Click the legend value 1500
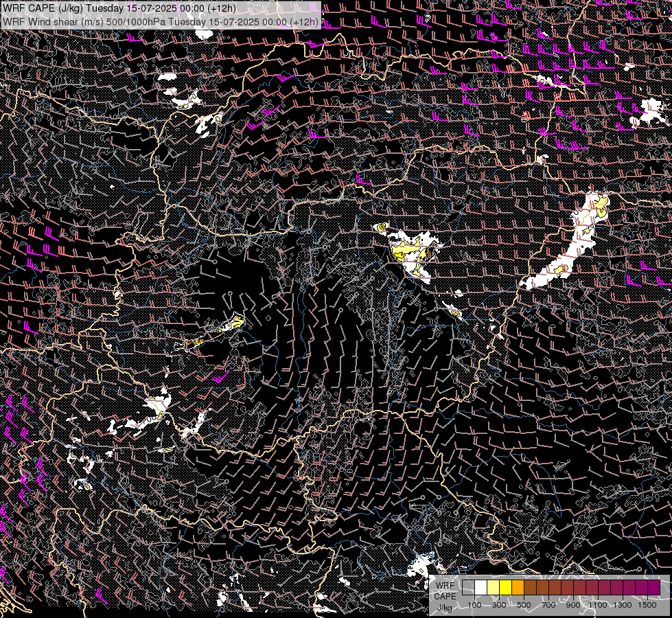This screenshot has width=672, height=618. coord(647,605)
